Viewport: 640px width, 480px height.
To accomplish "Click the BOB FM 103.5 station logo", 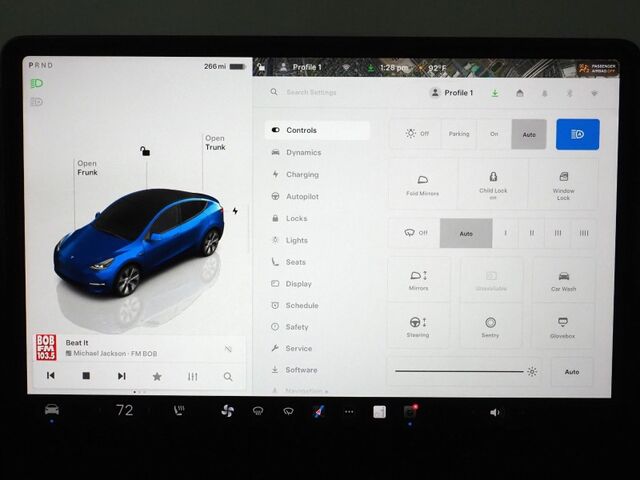I will click(46, 347).
